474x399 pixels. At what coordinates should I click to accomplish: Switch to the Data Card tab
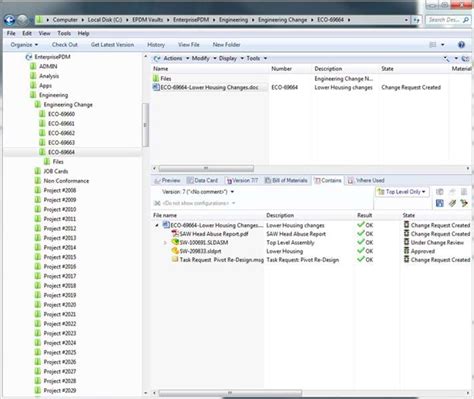[x=202, y=181]
